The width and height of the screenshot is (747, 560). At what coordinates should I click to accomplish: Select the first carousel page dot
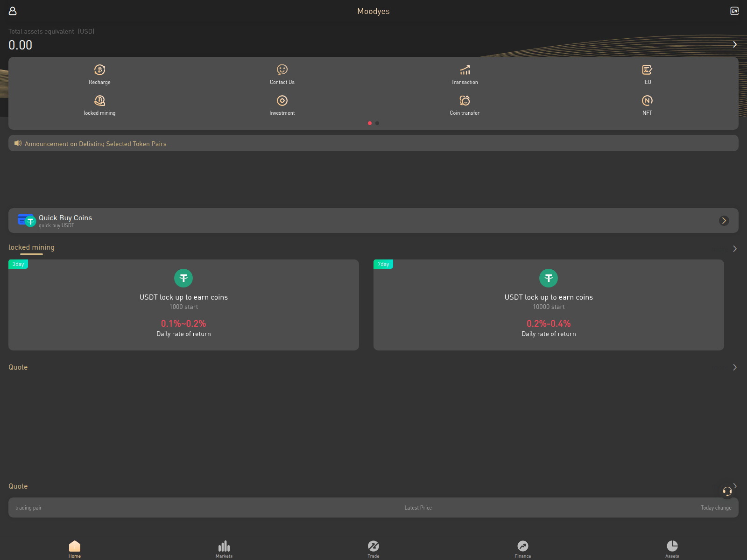370,123
